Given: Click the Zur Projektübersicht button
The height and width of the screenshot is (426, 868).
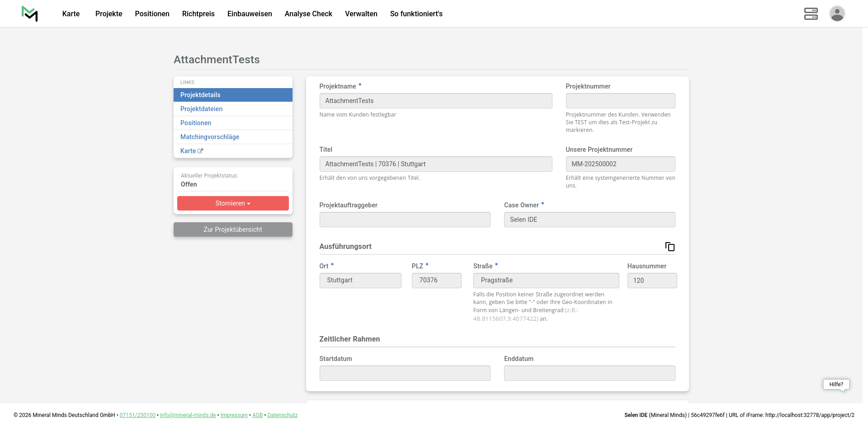Looking at the screenshot, I should [x=233, y=229].
